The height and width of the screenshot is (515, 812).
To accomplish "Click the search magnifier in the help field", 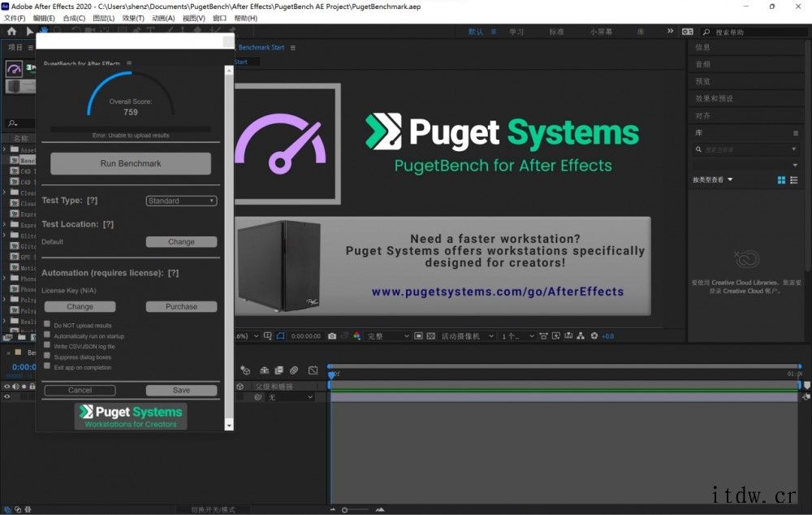I will 706,32.
